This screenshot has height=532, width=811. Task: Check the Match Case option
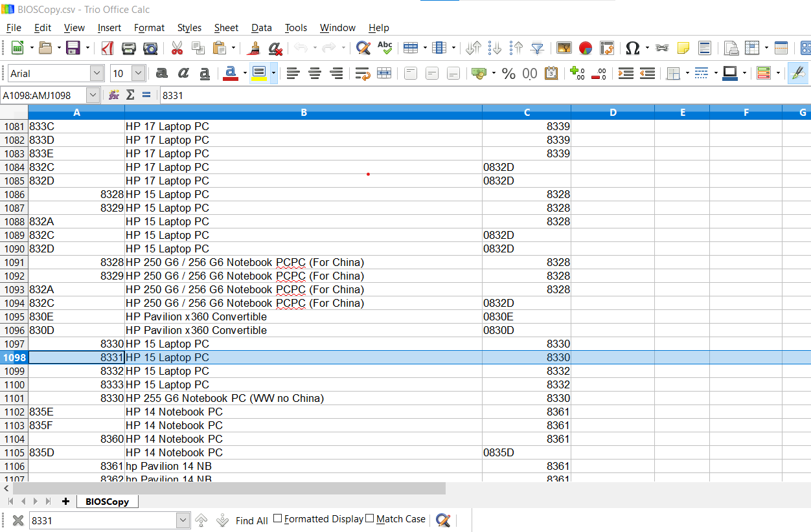click(x=370, y=518)
